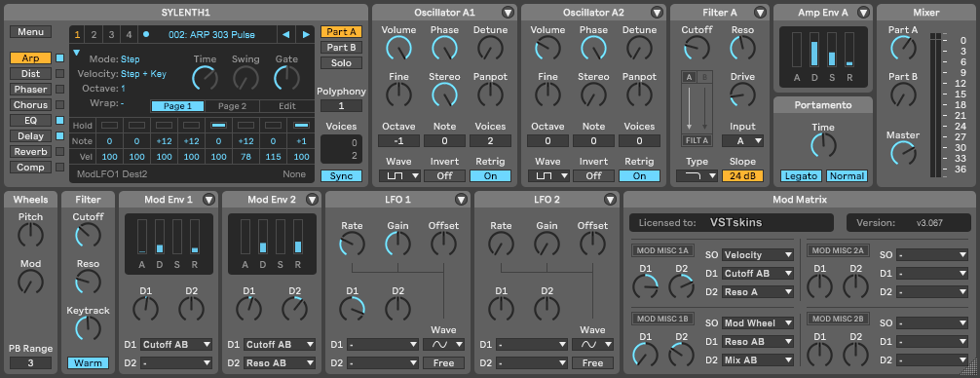
Task: Click the Mixer Part A knob
Action: pos(903,48)
